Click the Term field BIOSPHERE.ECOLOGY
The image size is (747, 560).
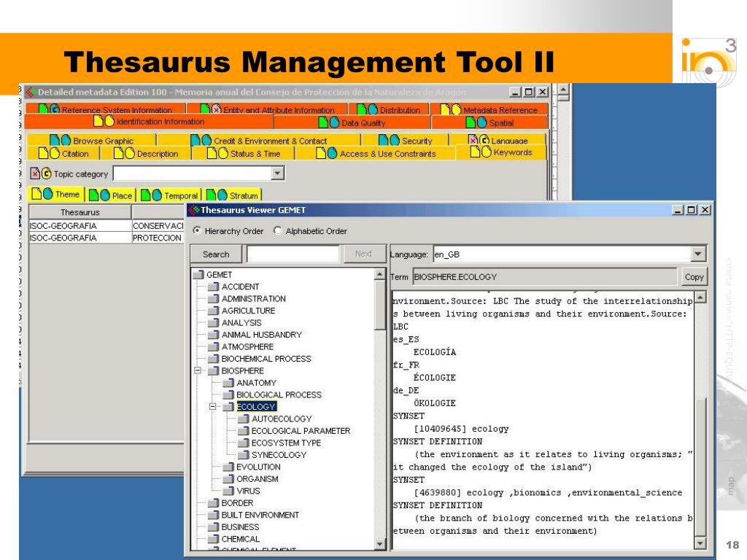pos(545,276)
